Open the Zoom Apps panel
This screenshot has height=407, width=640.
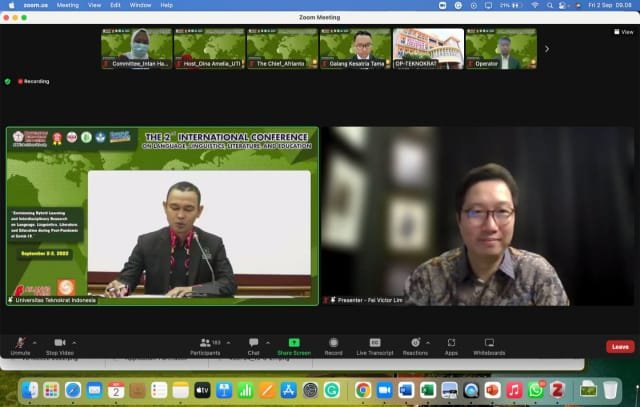click(451, 343)
